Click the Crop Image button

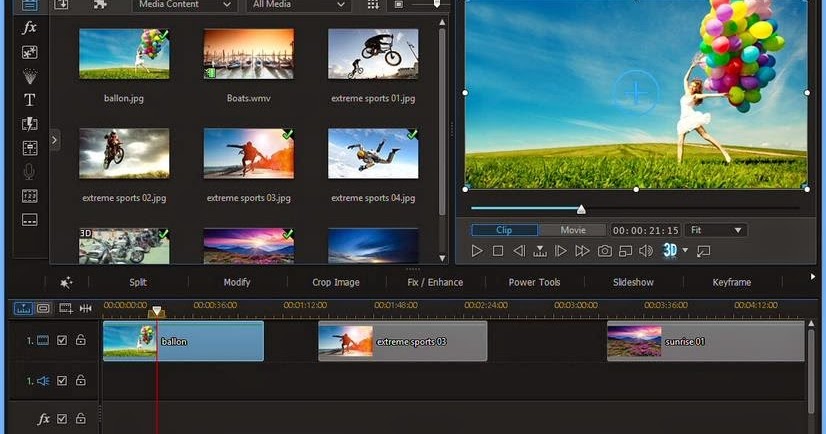pos(335,283)
